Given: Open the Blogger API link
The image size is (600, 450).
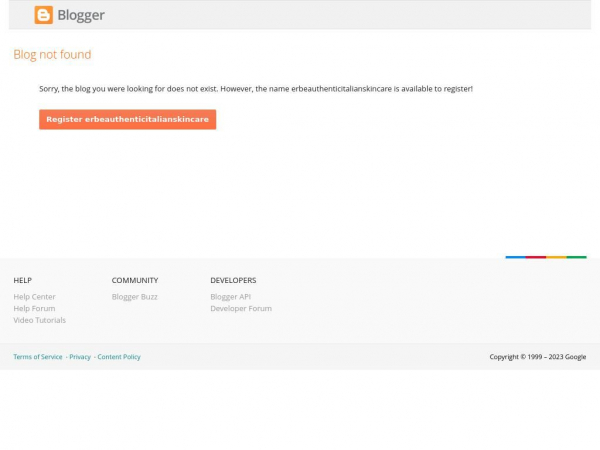Looking at the screenshot, I should [231, 297].
